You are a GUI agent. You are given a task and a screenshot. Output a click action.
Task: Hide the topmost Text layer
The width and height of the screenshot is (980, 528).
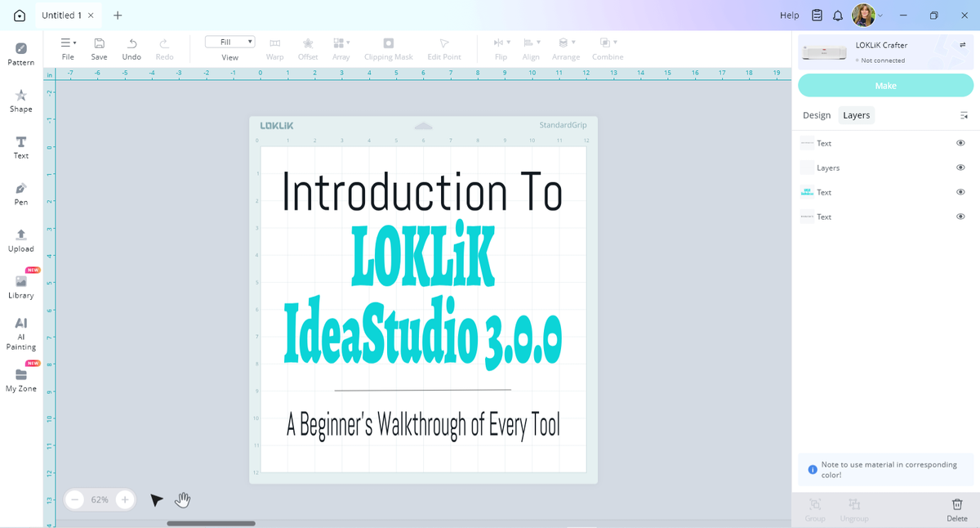pyautogui.click(x=960, y=143)
